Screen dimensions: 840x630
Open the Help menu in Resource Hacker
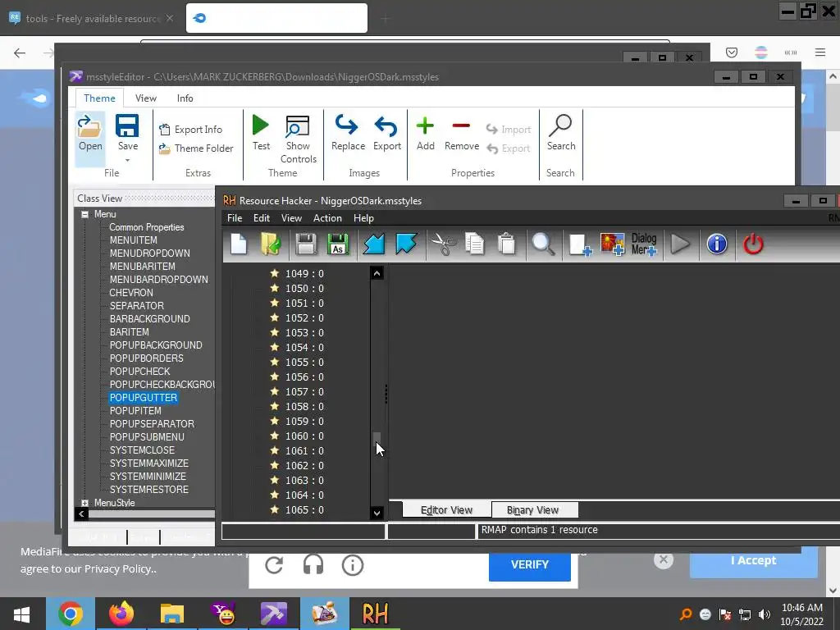click(x=363, y=218)
